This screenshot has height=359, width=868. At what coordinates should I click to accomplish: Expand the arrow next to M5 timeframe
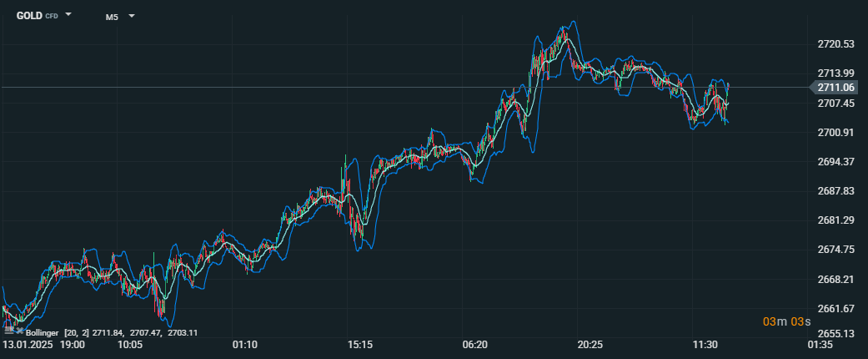[x=132, y=16]
